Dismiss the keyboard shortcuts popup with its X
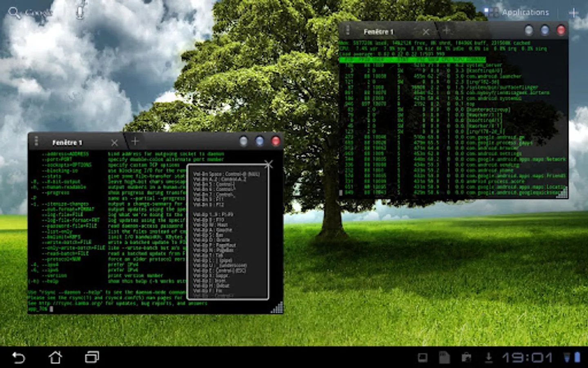This screenshot has width=588, height=368. click(268, 164)
